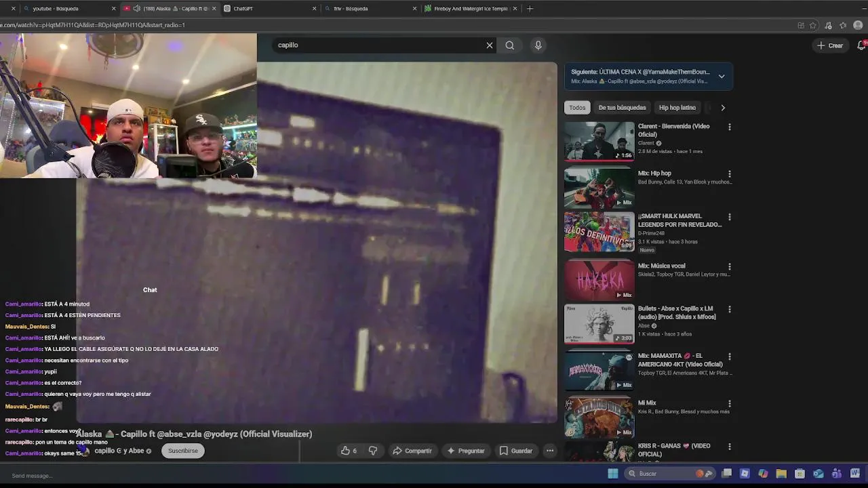The width and height of the screenshot is (868, 488).
Task: Dislike the Alaska video
Action: [373, 451]
